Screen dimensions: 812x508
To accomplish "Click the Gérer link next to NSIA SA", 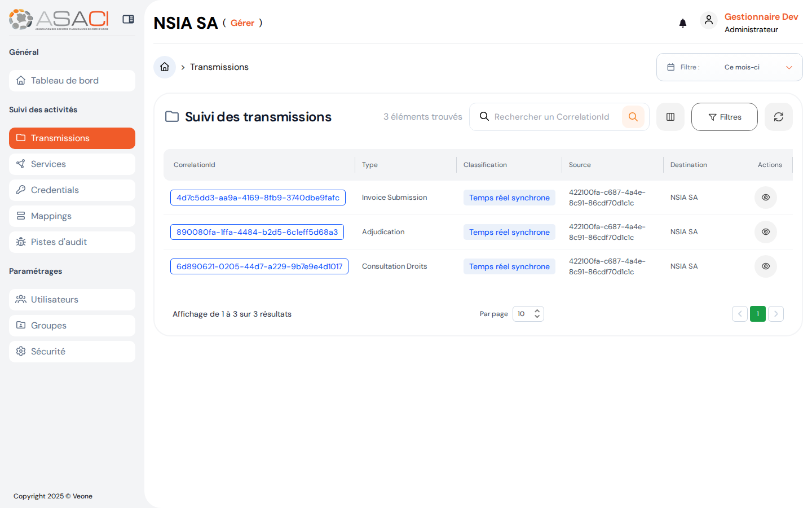I will pyautogui.click(x=242, y=23).
